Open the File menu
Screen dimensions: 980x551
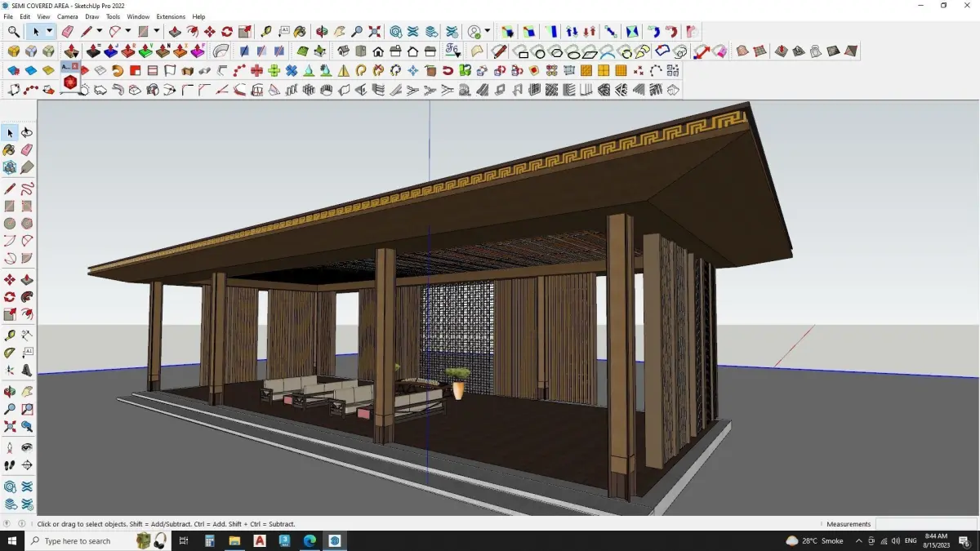coord(8,16)
